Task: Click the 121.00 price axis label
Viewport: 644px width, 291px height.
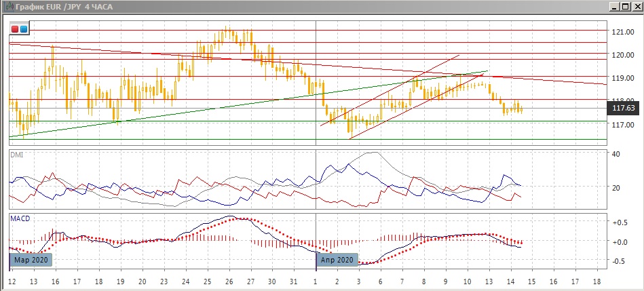Action: (622, 32)
